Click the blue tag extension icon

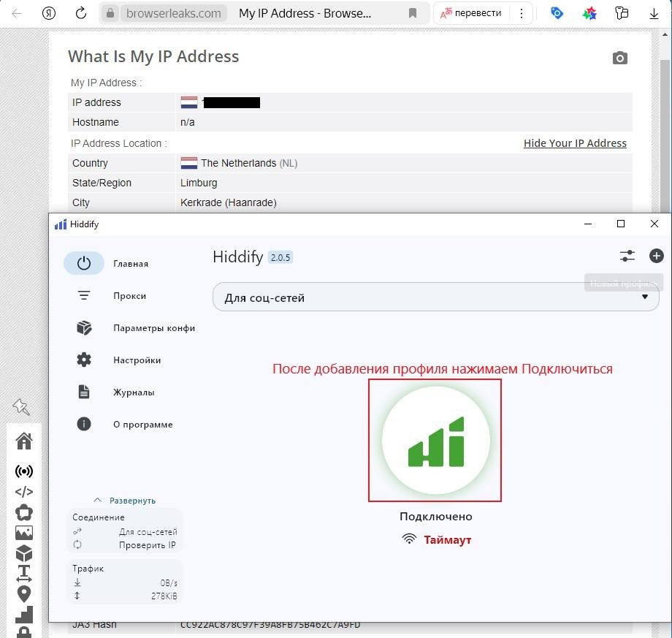pyautogui.click(x=557, y=14)
